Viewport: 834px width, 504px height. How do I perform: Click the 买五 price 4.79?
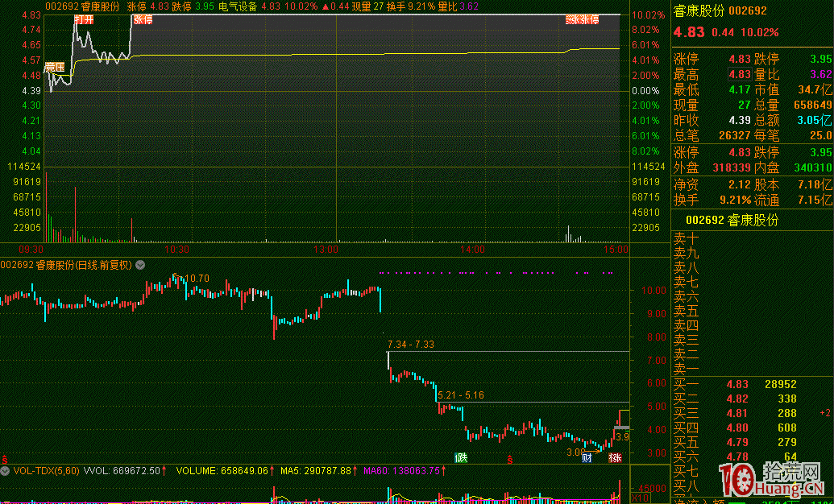coord(737,442)
